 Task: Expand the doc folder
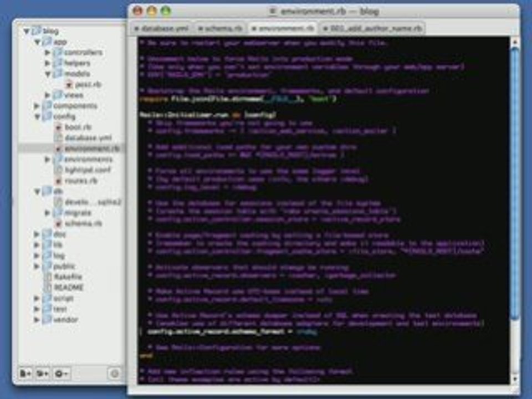37,234
